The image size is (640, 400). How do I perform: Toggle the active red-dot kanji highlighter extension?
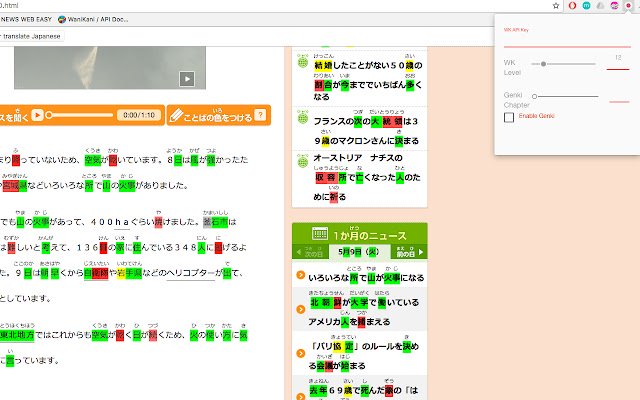pyautogui.click(x=629, y=6)
